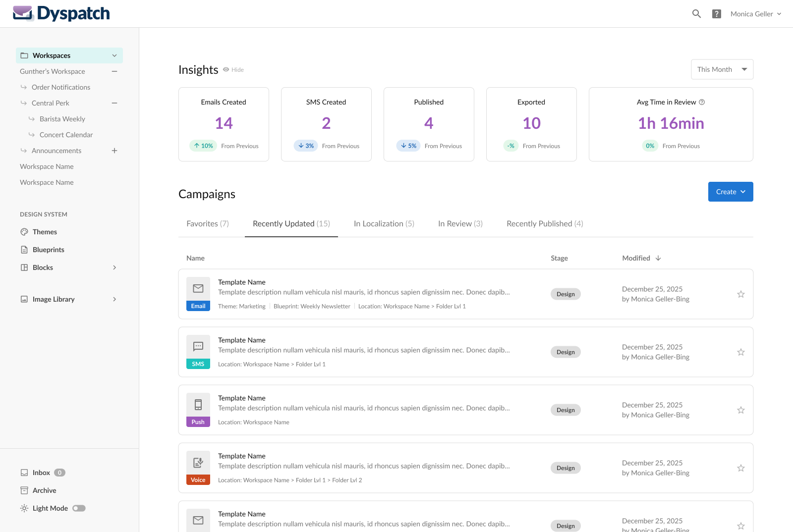This screenshot has width=793, height=532.
Task: Open the Announcements folder
Action: pyautogui.click(x=57, y=151)
